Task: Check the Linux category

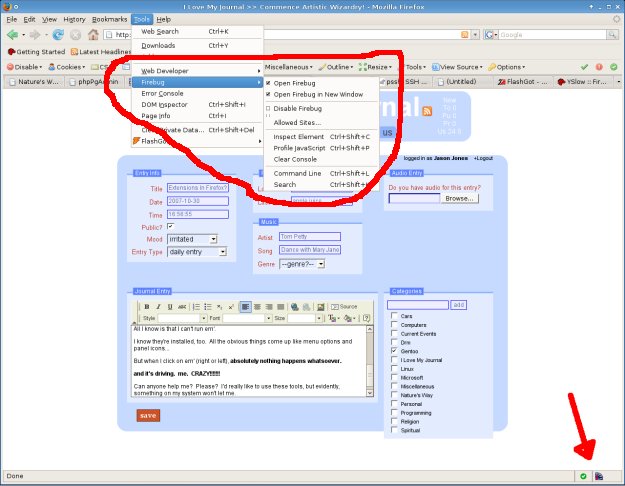Action: tap(394, 368)
